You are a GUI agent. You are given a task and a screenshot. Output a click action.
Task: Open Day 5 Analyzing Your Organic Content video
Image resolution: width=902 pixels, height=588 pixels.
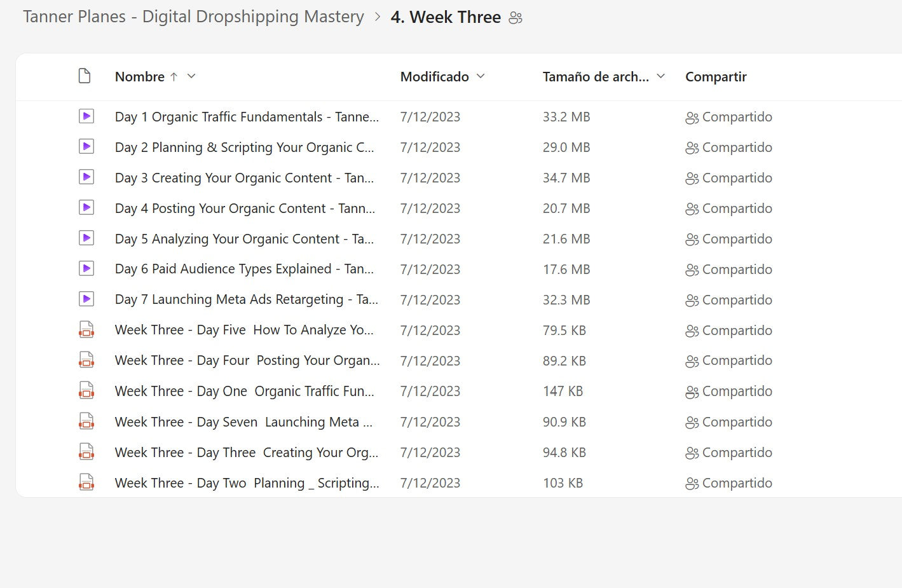[244, 239]
